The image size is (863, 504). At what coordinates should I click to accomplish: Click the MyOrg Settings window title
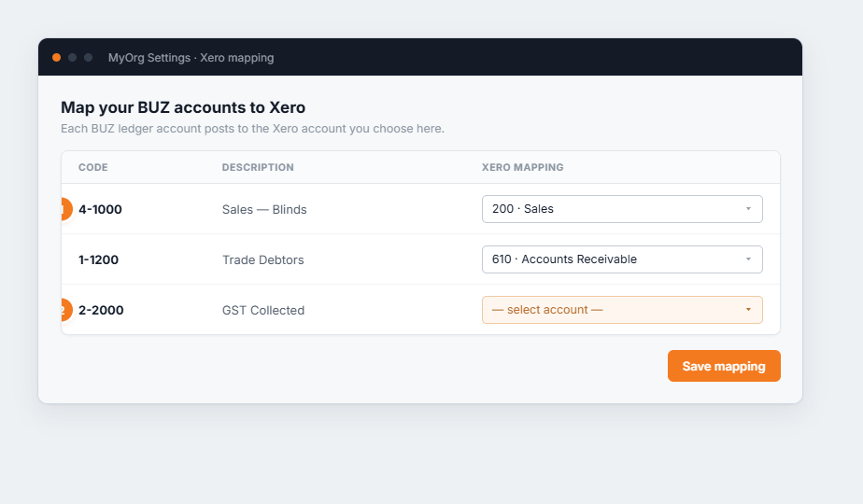click(191, 57)
